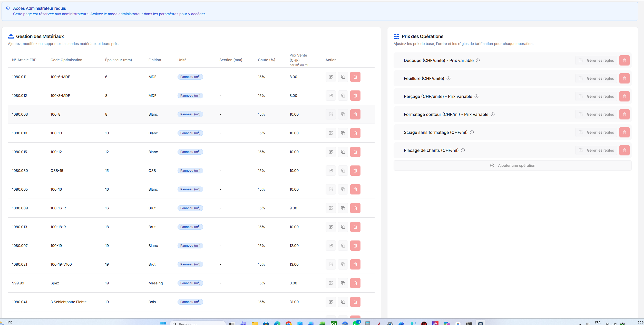
Task: Show info tooltip for Découpe operation
Action: [478, 60]
